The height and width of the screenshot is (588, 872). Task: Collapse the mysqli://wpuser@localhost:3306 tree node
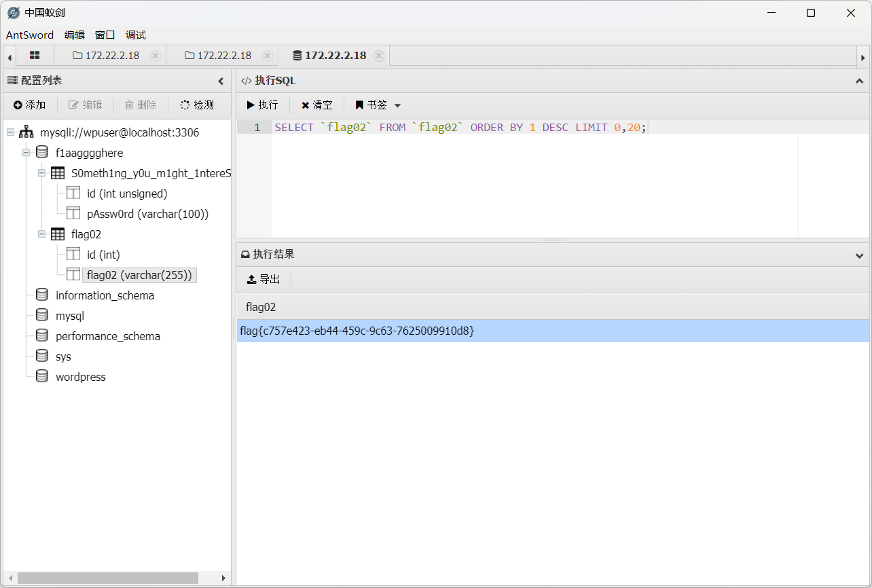(10, 132)
